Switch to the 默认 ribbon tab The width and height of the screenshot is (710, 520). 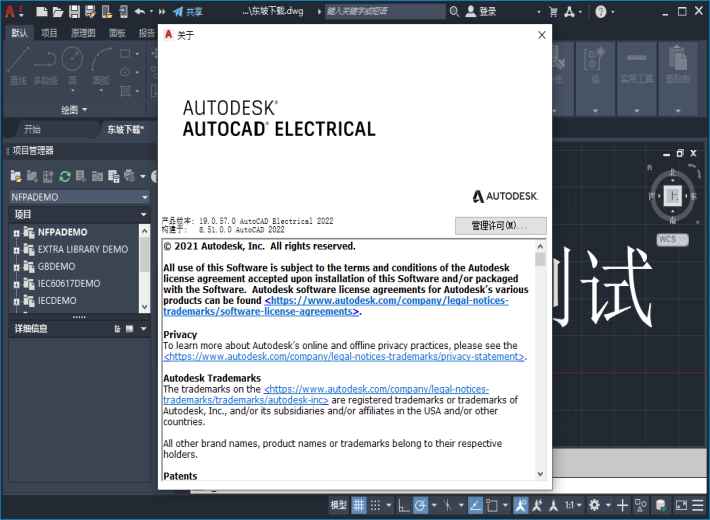pyautogui.click(x=19, y=33)
